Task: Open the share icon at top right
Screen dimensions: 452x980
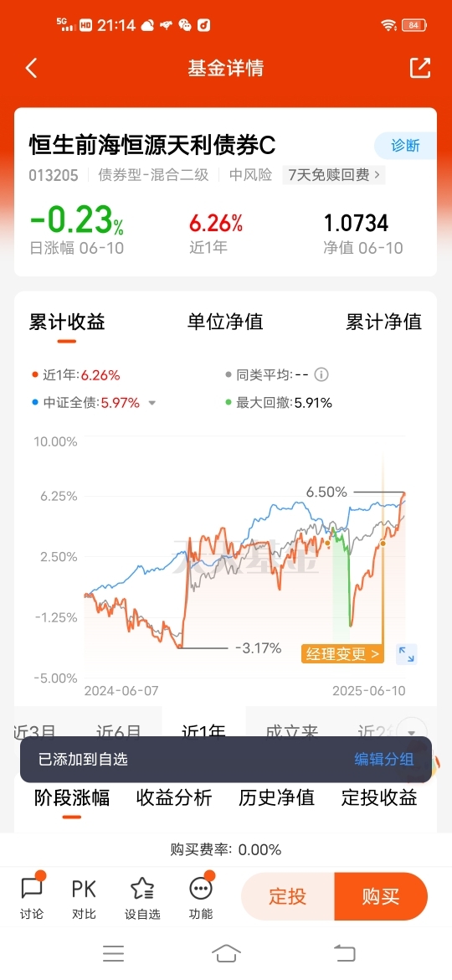Action: point(420,68)
